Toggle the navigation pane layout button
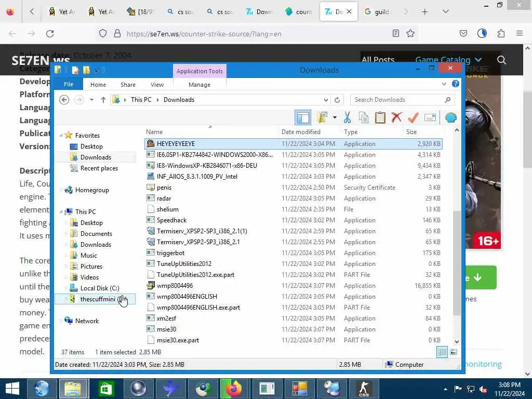 pos(303,118)
